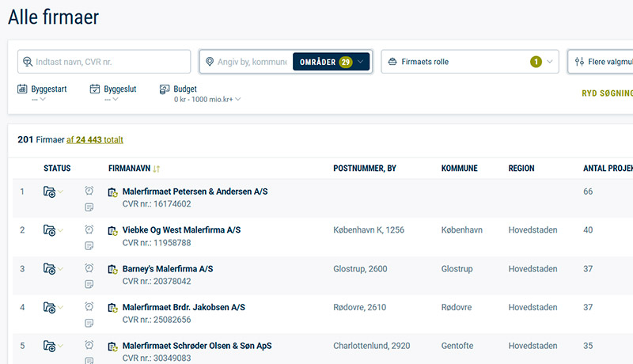This screenshot has width=633, height=364.
Task: Expand the Firmaets rolle dropdown
Action: point(470,62)
